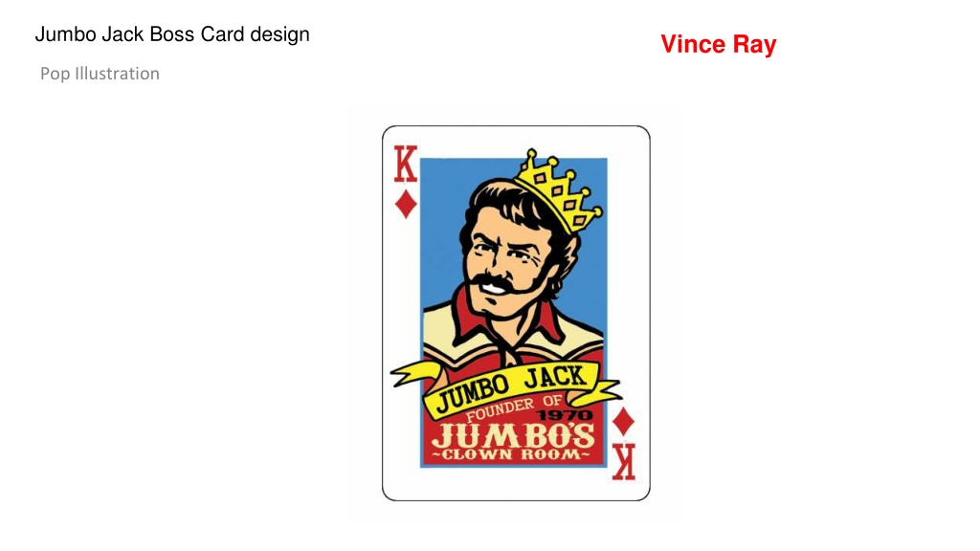Image resolution: width=980 pixels, height=551 pixels.
Task: Select the Pop Illustration subtitle text
Action: pos(100,74)
